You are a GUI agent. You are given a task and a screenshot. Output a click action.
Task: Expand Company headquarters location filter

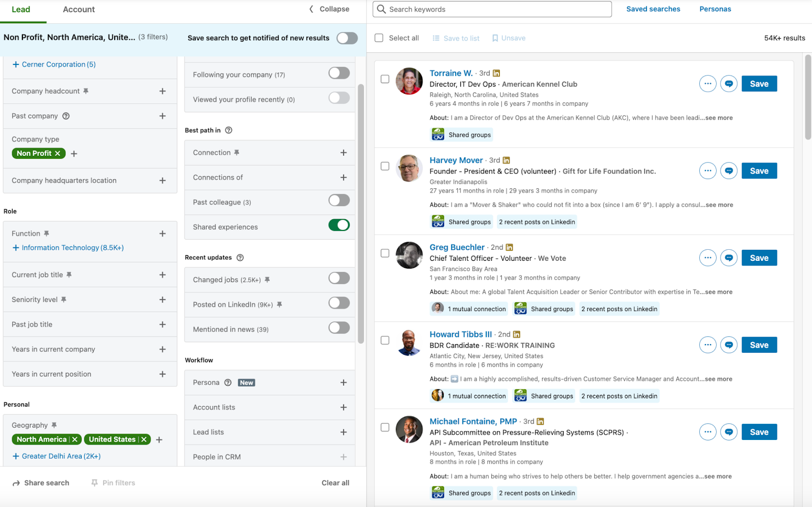(x=162, y=181)
